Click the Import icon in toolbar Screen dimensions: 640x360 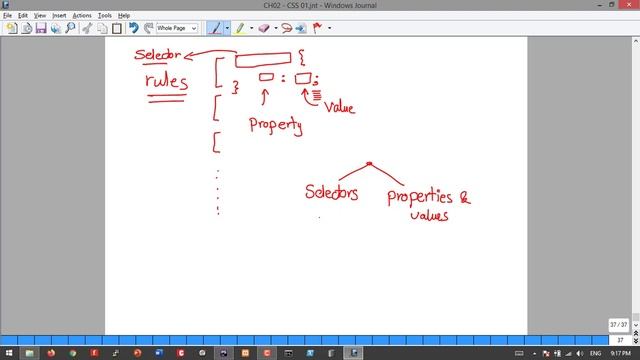tap(27, 28)
